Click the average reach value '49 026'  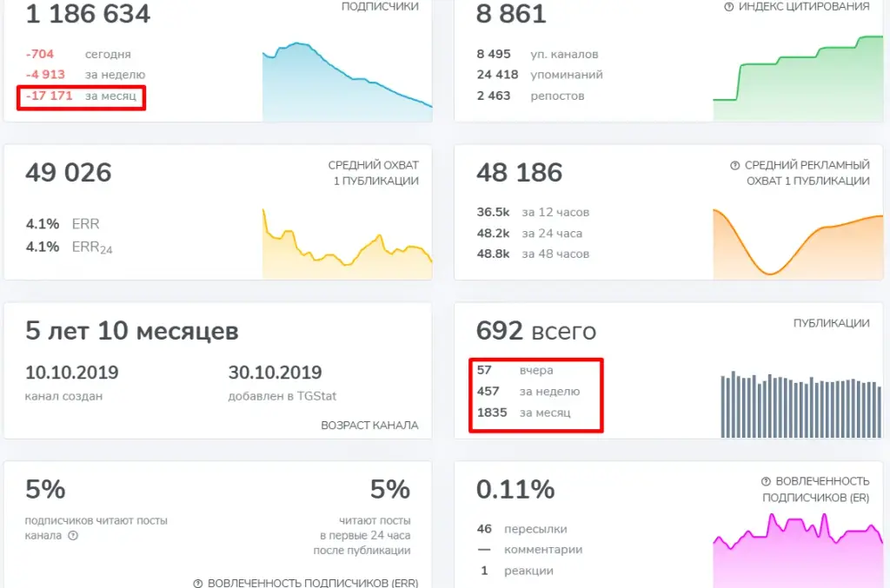(x=69, y=172)
